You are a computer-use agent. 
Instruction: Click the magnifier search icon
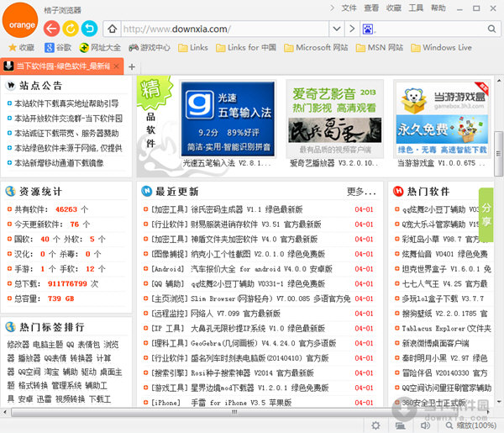(x=491, y=29)
